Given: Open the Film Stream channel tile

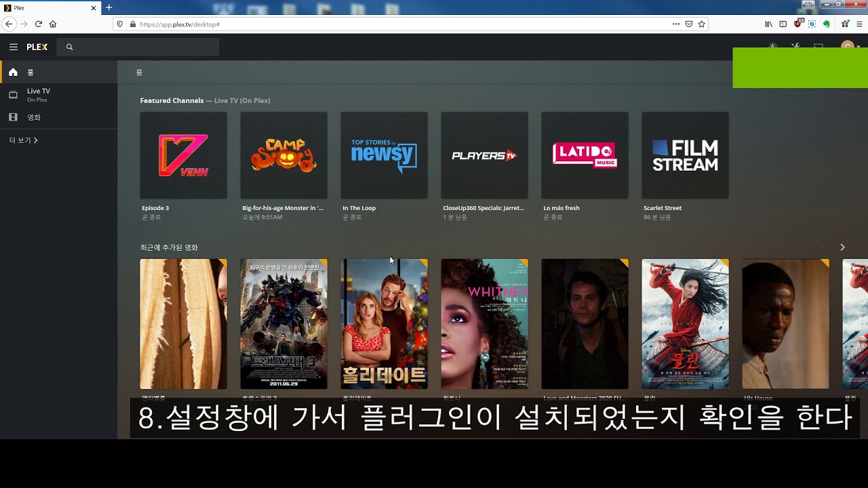Looking at the screenshot, I should (x=686, y=155).
